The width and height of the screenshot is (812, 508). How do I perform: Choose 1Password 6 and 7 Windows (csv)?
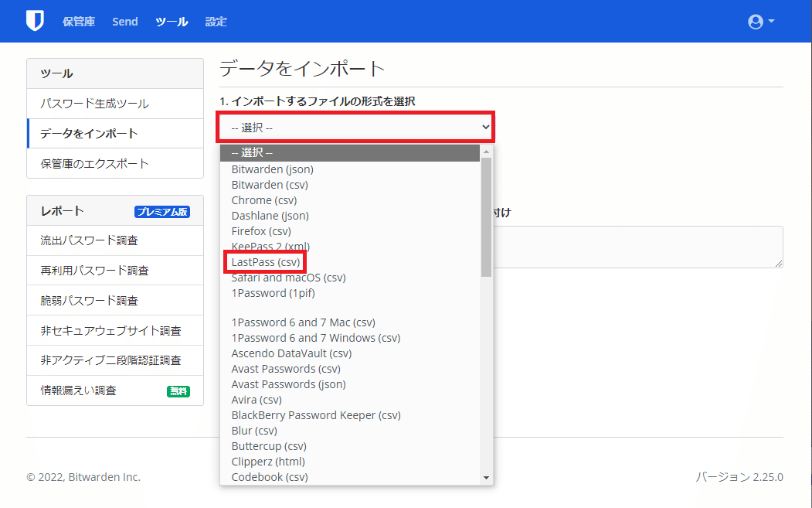(350, 338)
